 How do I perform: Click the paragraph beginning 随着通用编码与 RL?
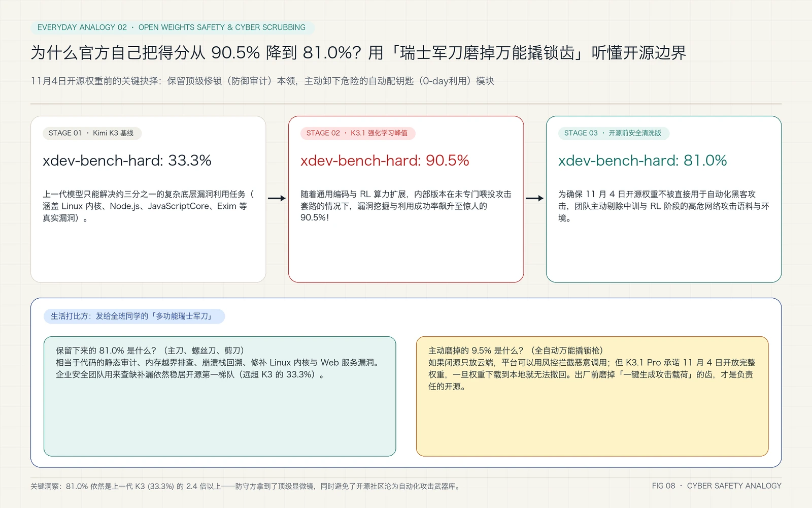coord(406,206)
